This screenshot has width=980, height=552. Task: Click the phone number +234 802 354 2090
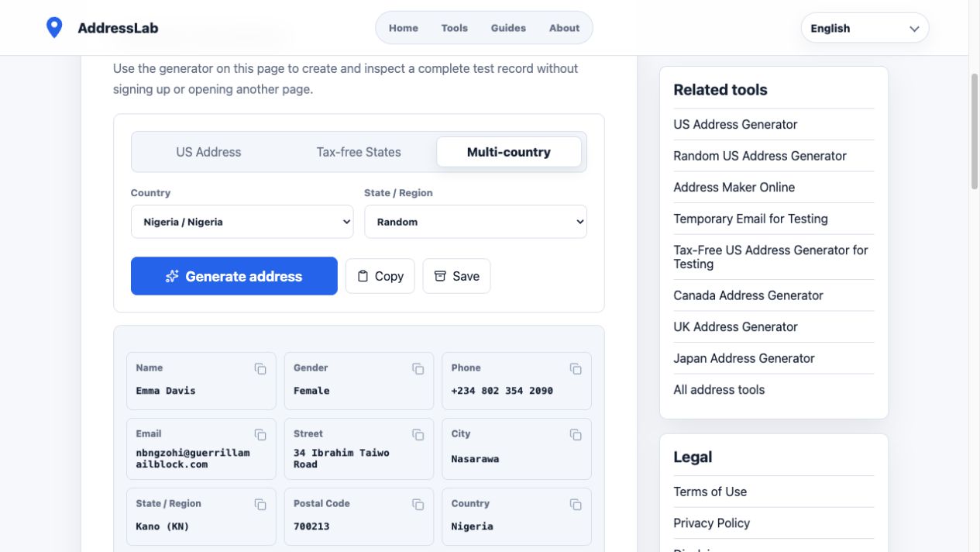[x=502, y=391]
